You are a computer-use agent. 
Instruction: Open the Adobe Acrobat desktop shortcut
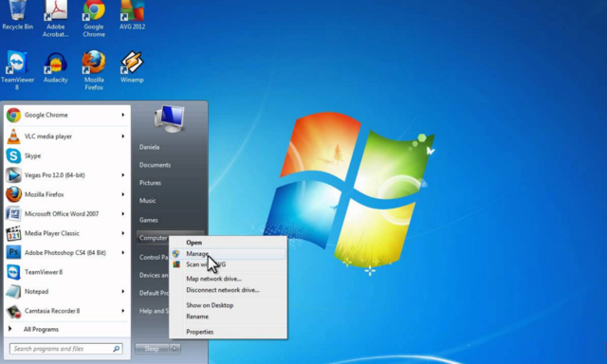pos(55,19)
